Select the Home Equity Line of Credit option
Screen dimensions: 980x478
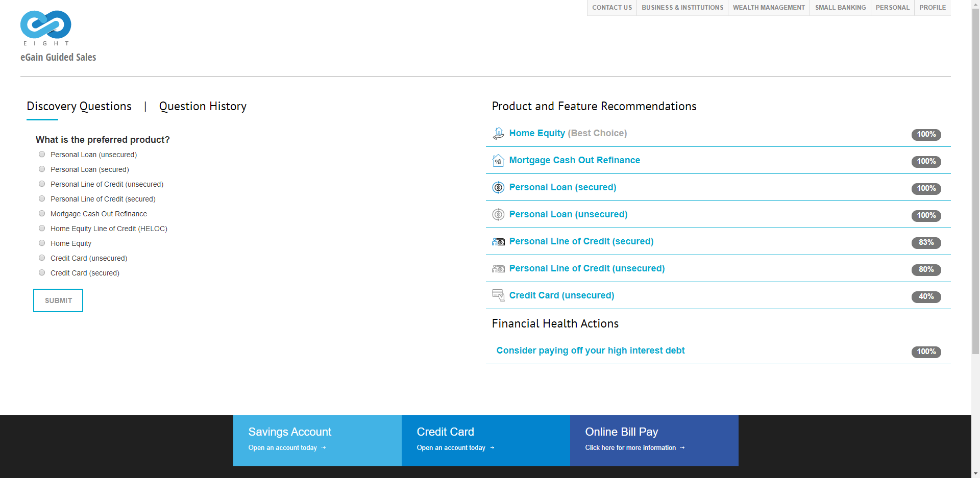41,228
